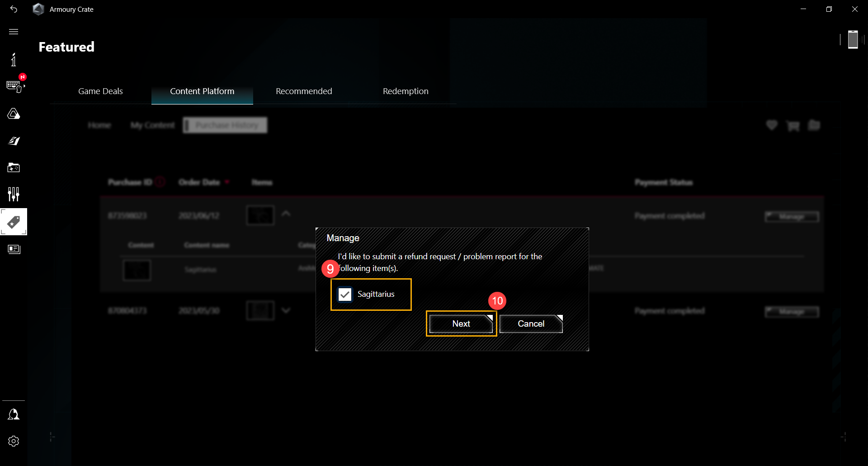Open GameVisual icon in sidebar

click(x=14, y=141)
